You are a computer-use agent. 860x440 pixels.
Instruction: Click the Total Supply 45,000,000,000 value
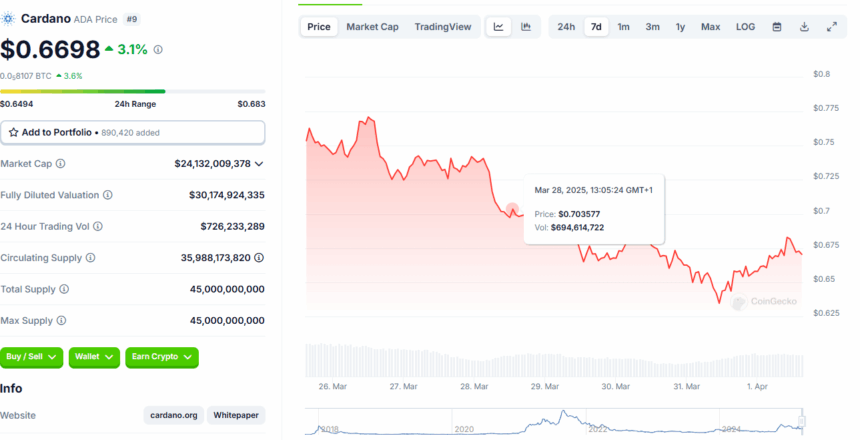(227, 289)
